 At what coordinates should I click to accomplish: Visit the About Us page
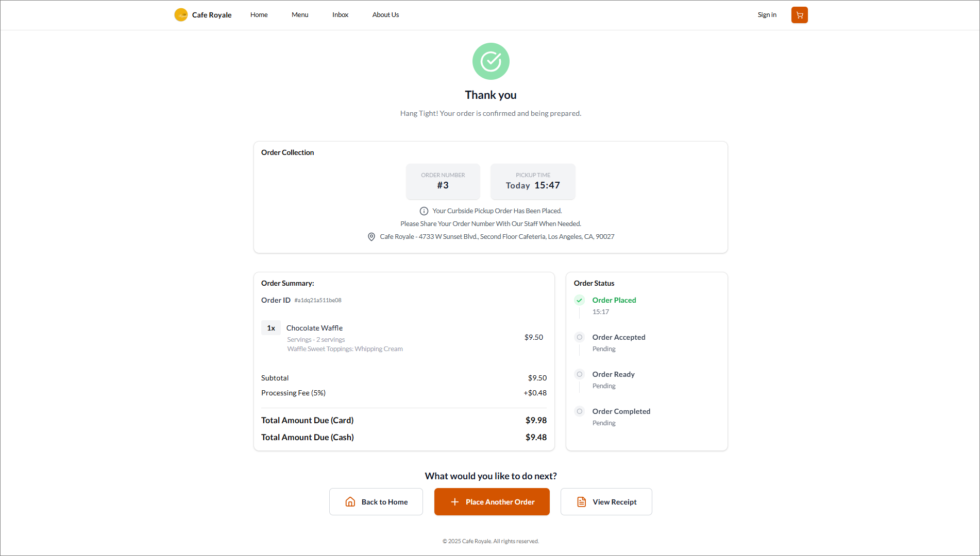pos(385,15)
